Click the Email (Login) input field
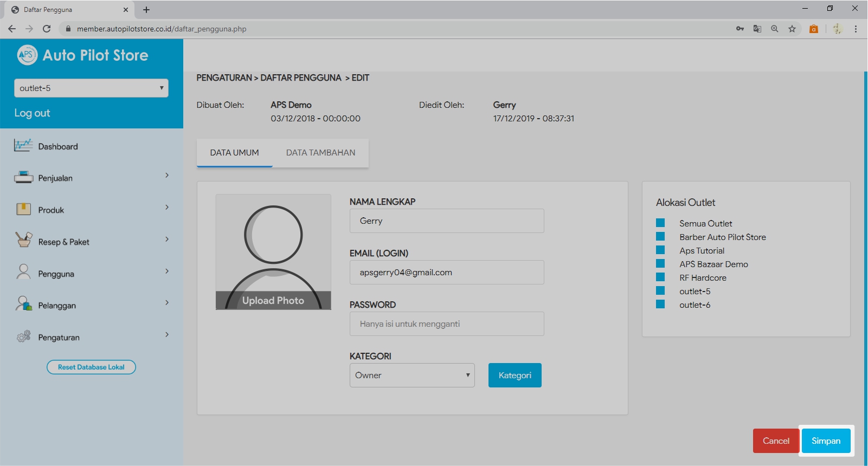The image size is (868, 466). pyautogui.click(x=447, y=273)
